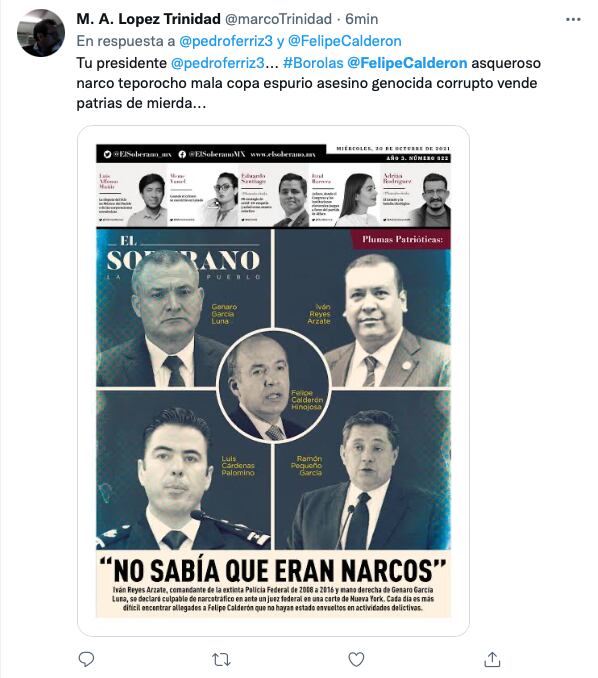Enlarge the El Soberano newspaper cover image
598x678 pixels.
tap(273, 381)
